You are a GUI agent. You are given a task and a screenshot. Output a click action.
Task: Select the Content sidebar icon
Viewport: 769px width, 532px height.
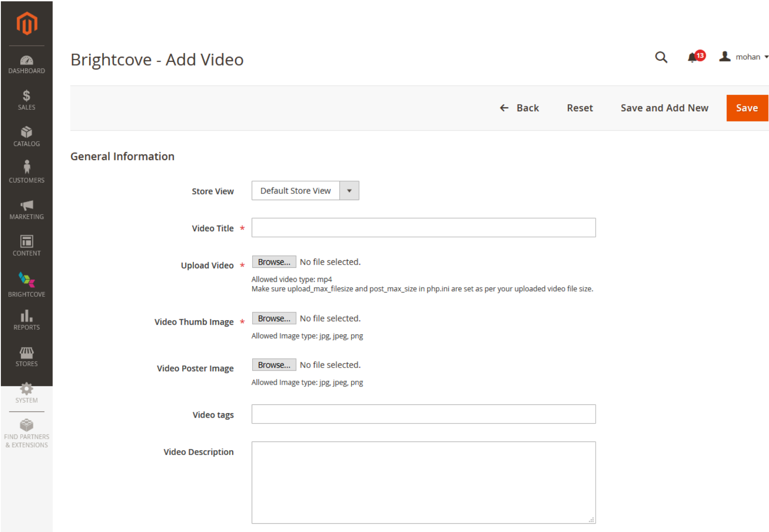tap(26, 244)
